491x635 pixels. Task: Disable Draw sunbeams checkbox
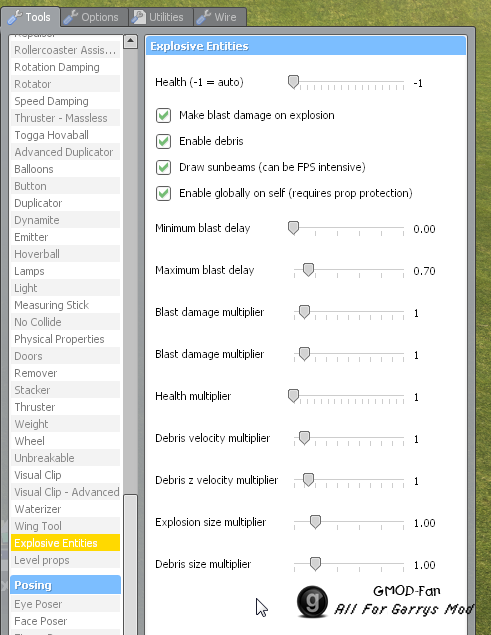click(x=163, y=167)
